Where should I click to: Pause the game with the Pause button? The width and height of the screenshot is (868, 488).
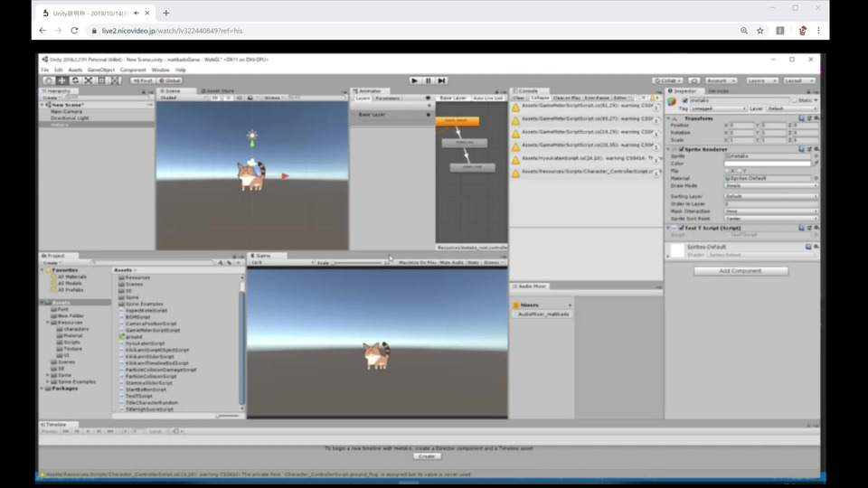pyautogui.click(x=428, y=80)
